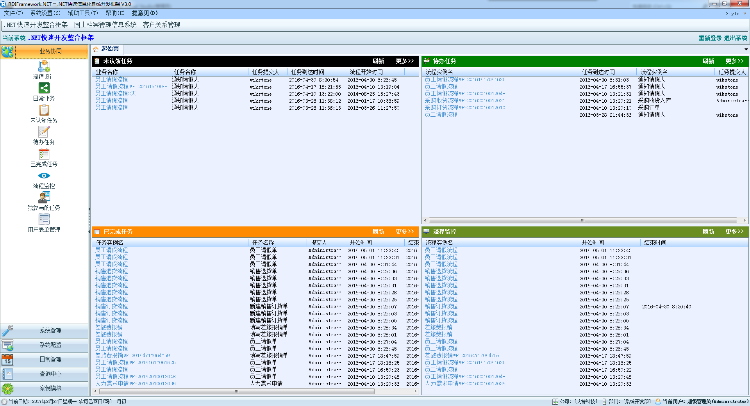Open the green flower icon navigation group
This screenshot has width=750, height=406.
[x=7, y=388]
